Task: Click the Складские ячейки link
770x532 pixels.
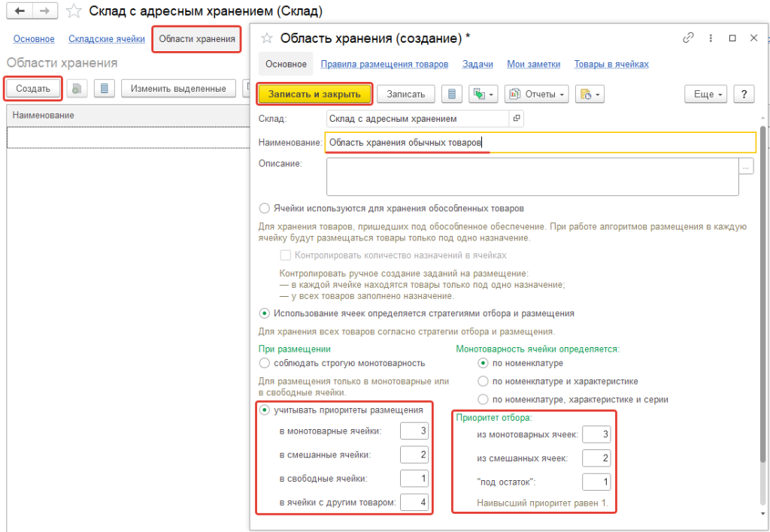Action: pos(106,39)
